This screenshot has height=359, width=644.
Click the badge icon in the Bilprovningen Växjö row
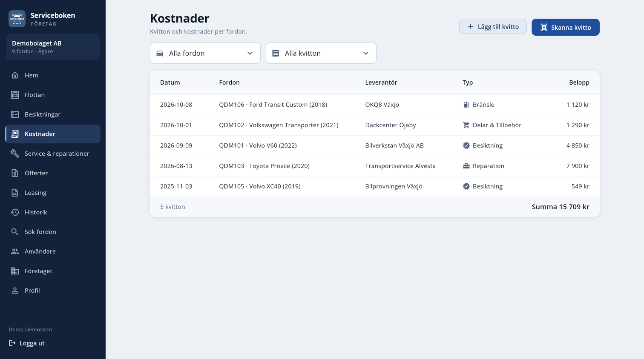tap(466, 186)
